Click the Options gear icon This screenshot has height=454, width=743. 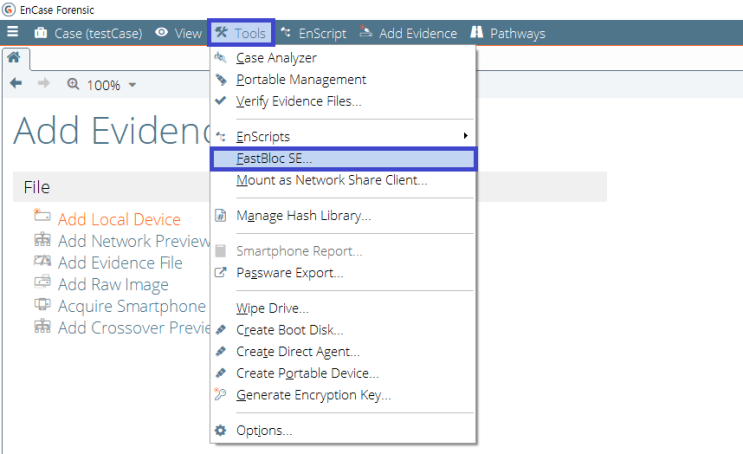[220, 430]
